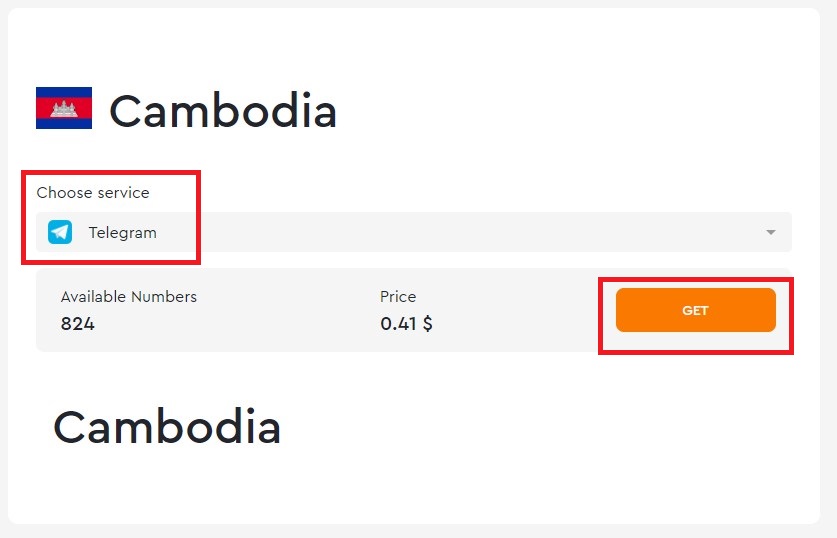Click the Choose service label
The width and height of the screenshot is (837, 538).
[93, 193]
